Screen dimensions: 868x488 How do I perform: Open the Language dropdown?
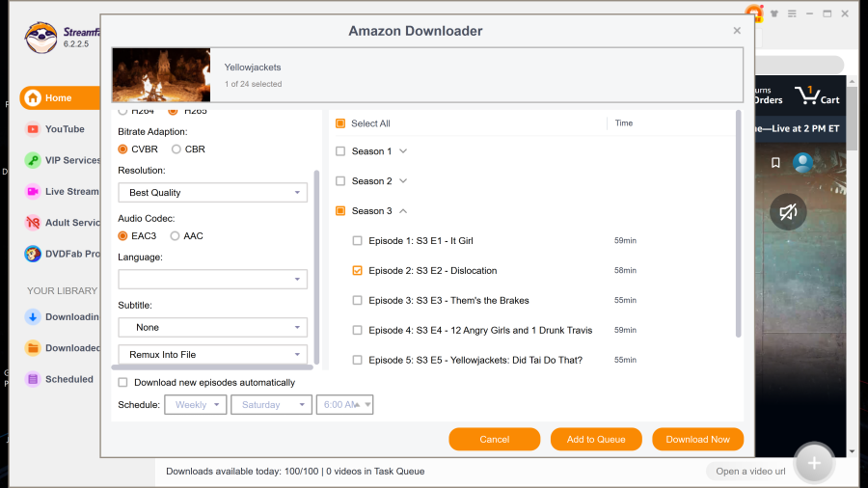click(x=212, y=279)
